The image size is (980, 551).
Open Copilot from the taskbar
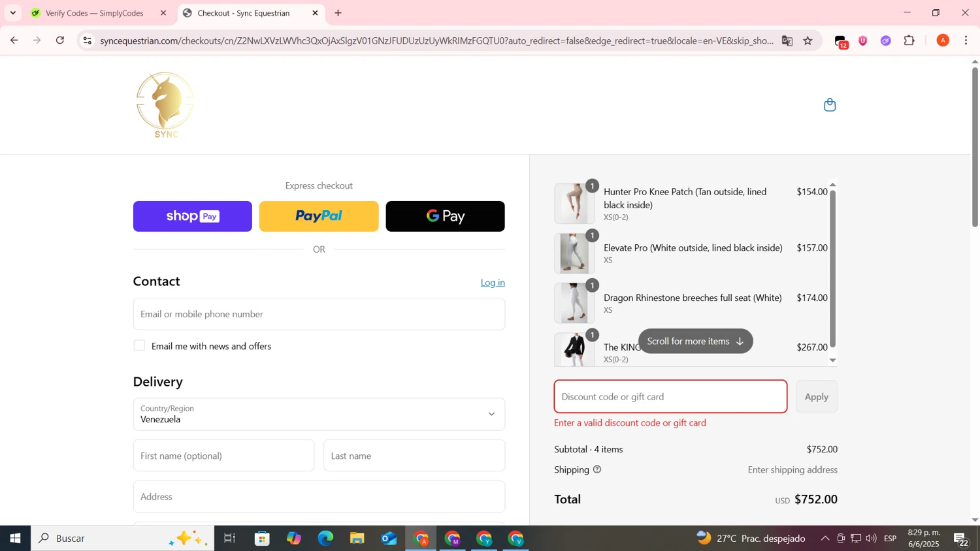click(x=294, y=539)
